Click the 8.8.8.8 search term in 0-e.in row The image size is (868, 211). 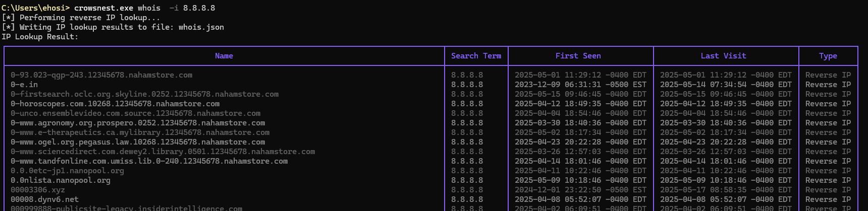point(467,85)
